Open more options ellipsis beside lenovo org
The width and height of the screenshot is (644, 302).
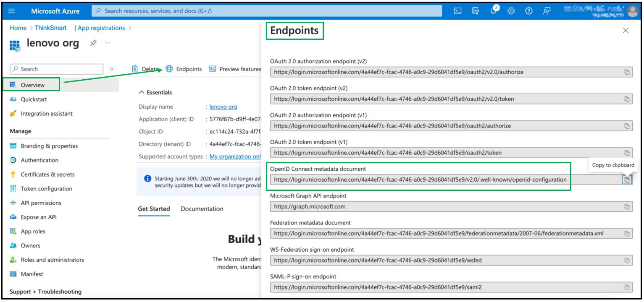tap(108, 43)
